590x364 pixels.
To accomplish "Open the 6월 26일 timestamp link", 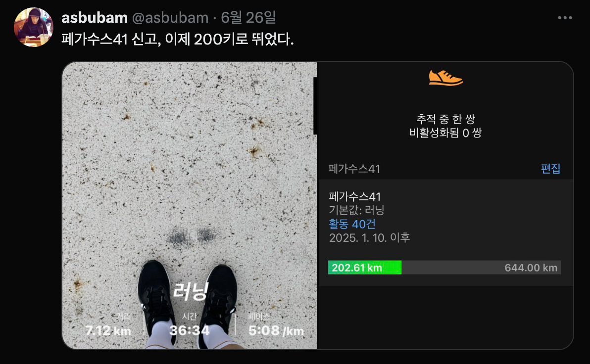I will [x=248, y=18].
